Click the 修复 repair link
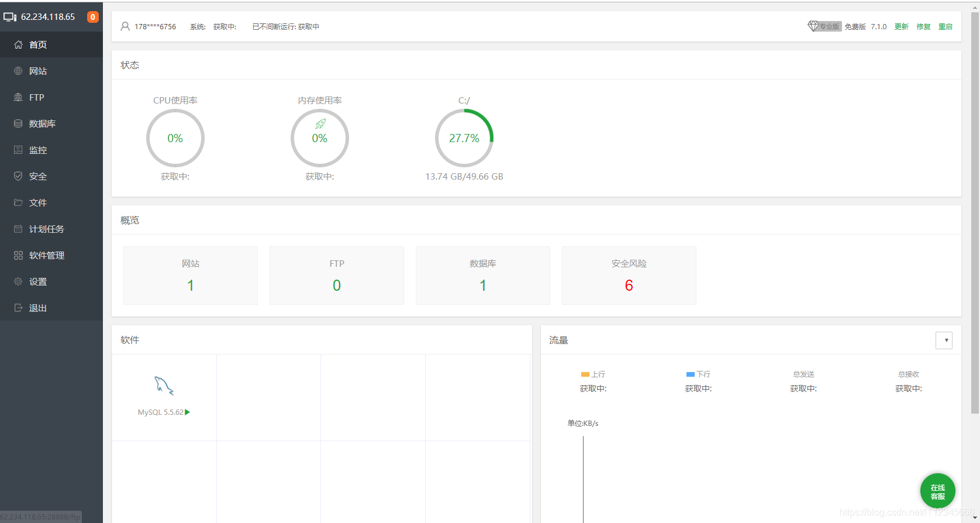 coord(924,27)
